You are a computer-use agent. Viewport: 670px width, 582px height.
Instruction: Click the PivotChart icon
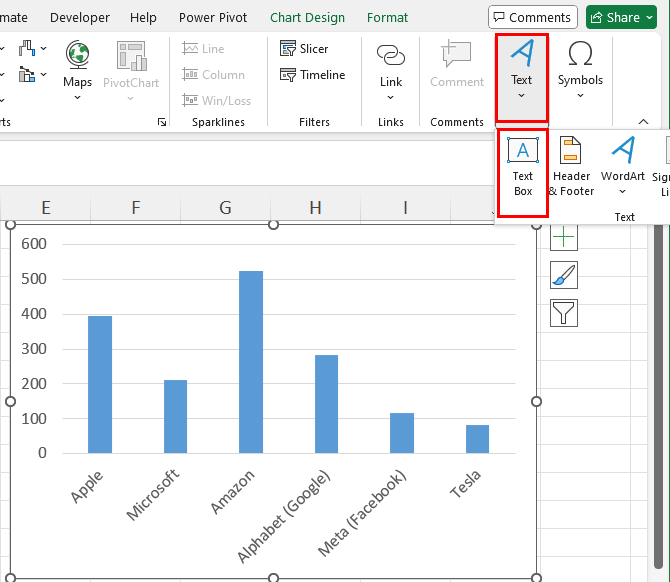132,56
